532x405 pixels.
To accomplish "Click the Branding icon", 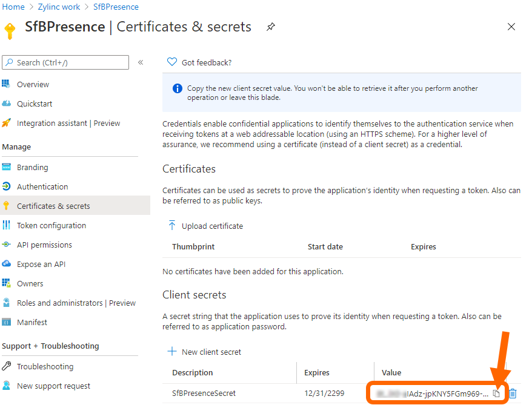I will (7, 166).
